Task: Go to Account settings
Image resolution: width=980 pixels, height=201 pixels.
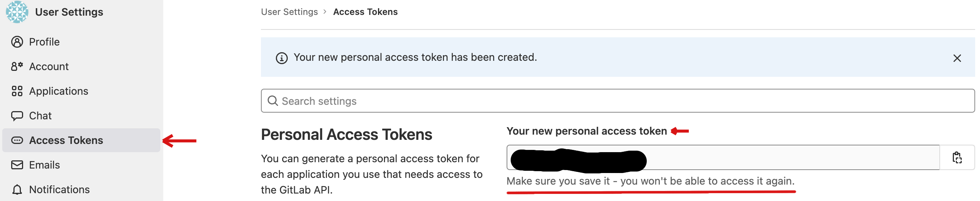Action: pyautogui.click(x=49, y=67)
